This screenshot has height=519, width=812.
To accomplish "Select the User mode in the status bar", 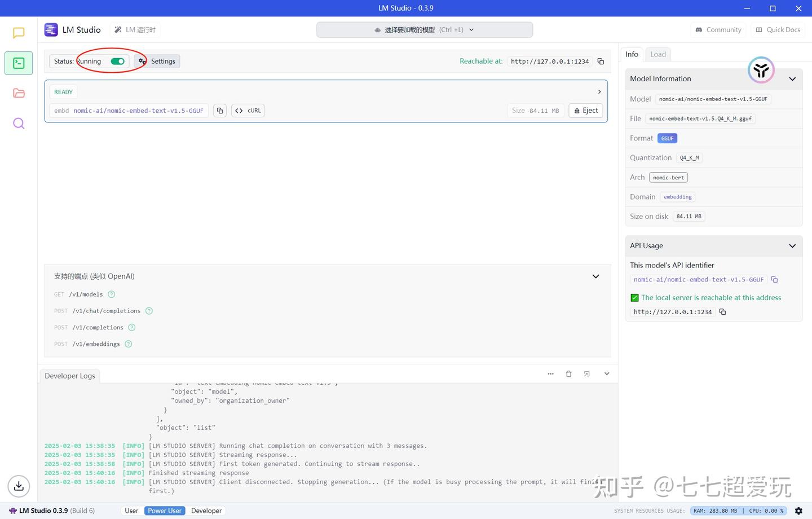I will point(131,511).
